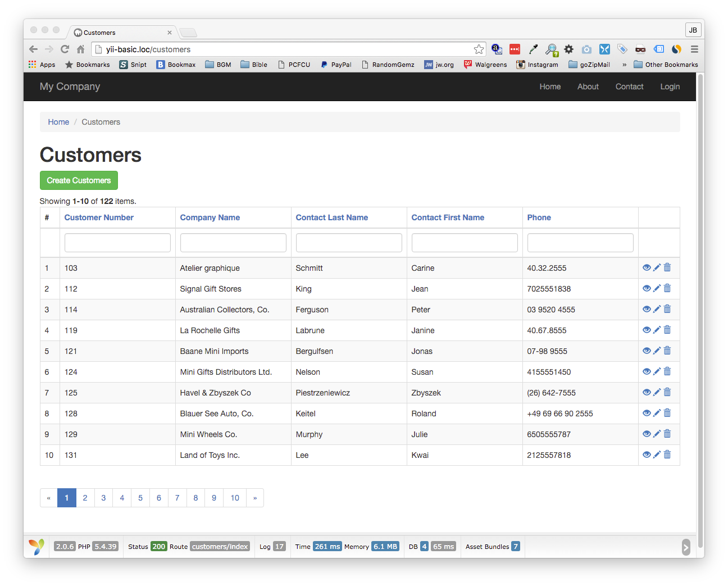Open the About menu item in navbar
728x586 pixels.
pyautogui.click(x=588, y=87)
